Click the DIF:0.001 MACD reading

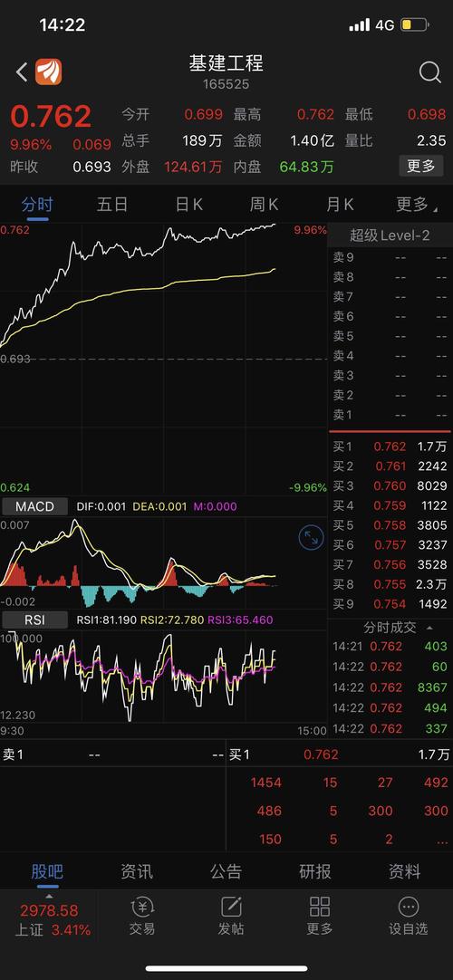[x=101, y=506]
